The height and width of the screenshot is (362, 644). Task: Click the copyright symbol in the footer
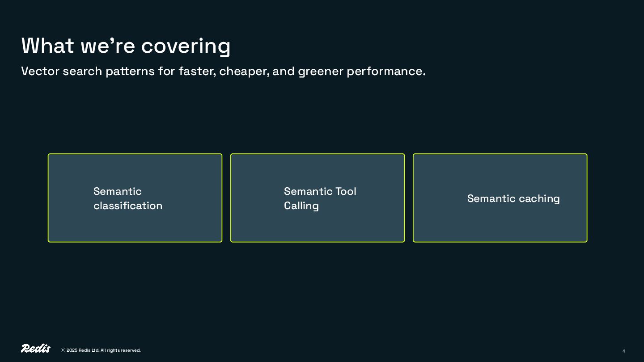[63, 350]
